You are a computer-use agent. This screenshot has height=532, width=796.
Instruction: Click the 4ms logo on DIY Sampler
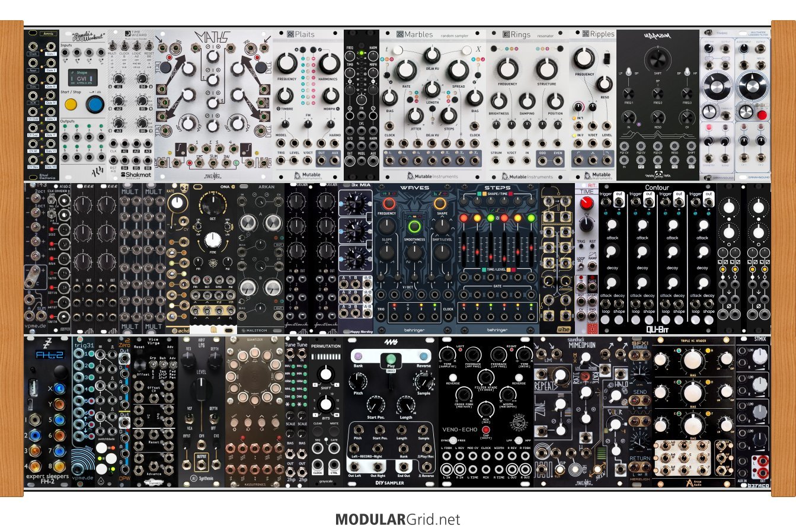tap(390, 342)
